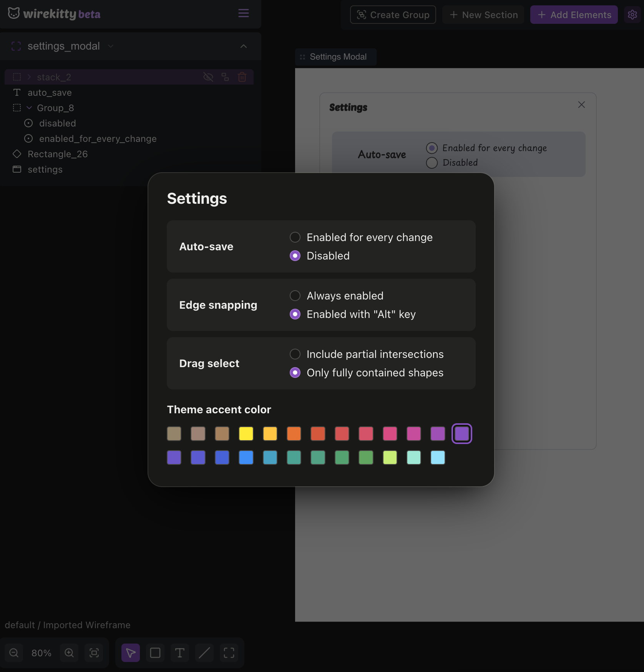Select the Text tool
This screenshot has width=644, height=672.
pyautogui.click(x=179, y=652)
